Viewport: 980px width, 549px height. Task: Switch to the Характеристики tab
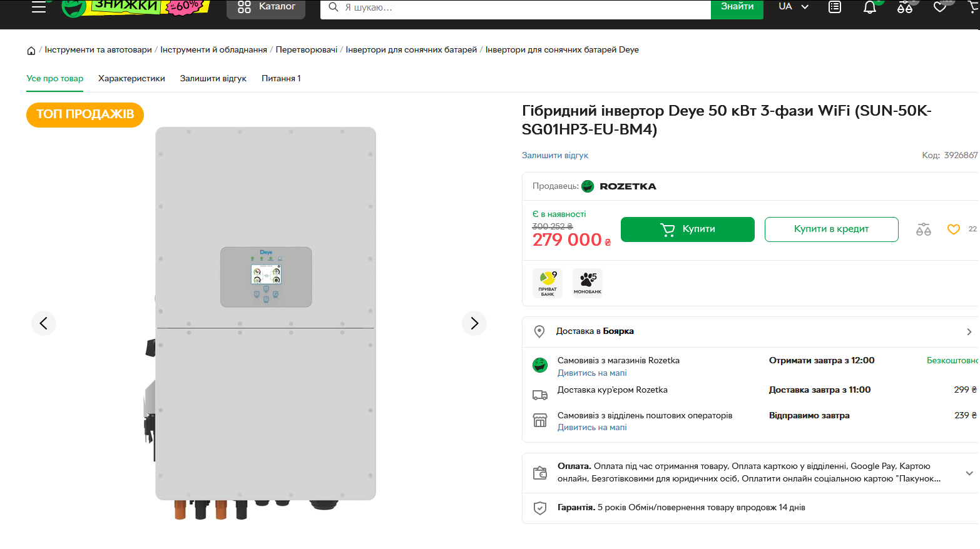point(131,79)
